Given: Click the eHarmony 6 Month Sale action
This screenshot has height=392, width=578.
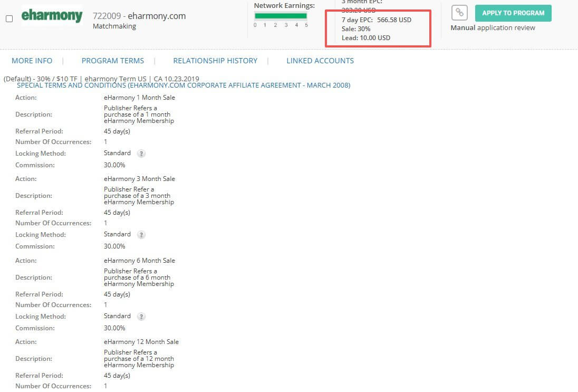Looking at the screenshot, I should [x=139, y=260].
